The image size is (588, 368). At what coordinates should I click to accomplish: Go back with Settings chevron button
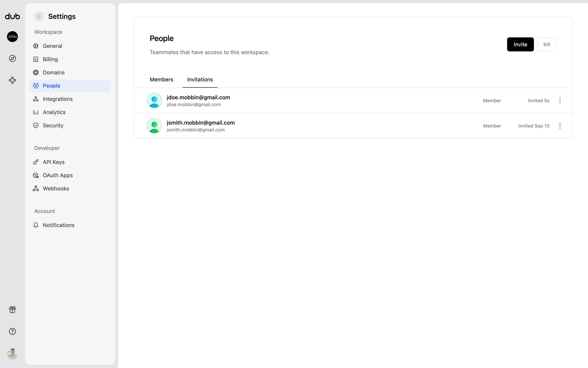[39, 16]
